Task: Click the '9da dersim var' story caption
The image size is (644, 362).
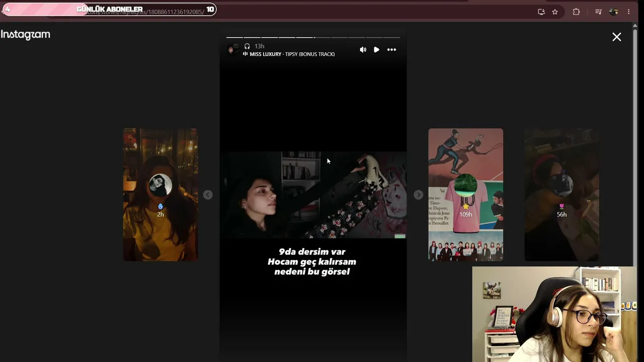Action: pos(312,261)
